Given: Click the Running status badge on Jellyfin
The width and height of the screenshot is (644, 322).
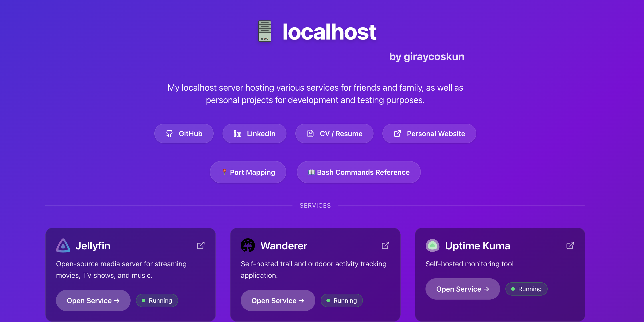Looking at the screenshot, I should (x=157, y=300).
